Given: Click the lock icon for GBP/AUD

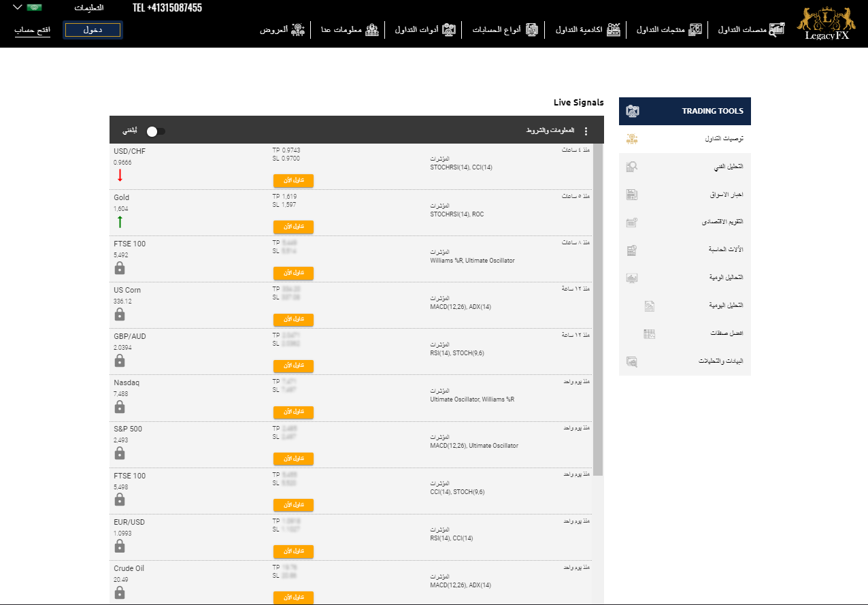Looking at the screenshot, I should [x=120, y=360].
